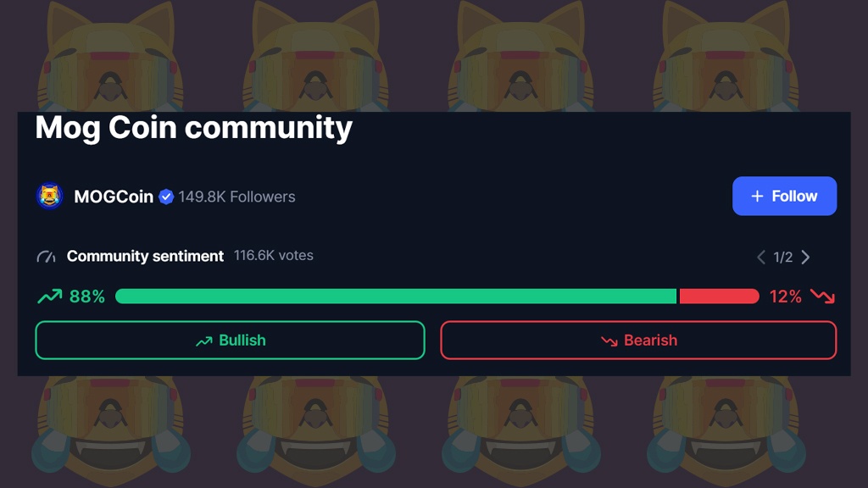Click the 1/2 page indicator
The image size is (868, 488).
(x=783, y=257)
